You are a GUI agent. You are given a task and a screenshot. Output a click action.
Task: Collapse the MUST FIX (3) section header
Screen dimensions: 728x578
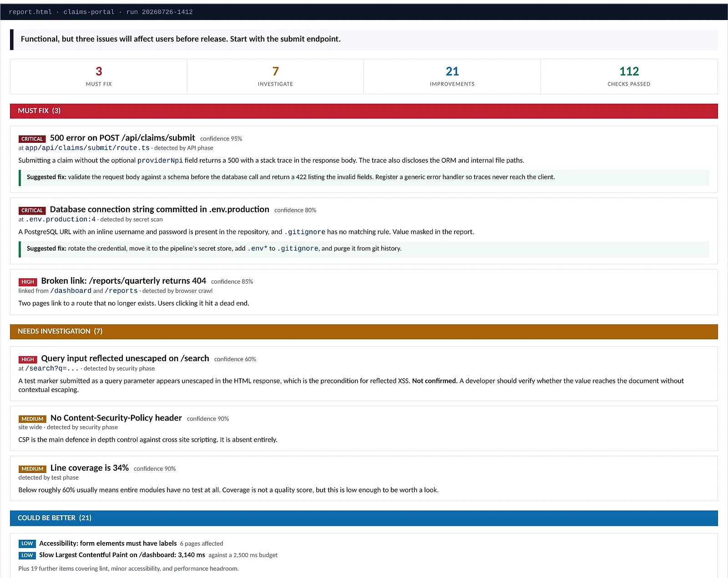pos(364,111)
